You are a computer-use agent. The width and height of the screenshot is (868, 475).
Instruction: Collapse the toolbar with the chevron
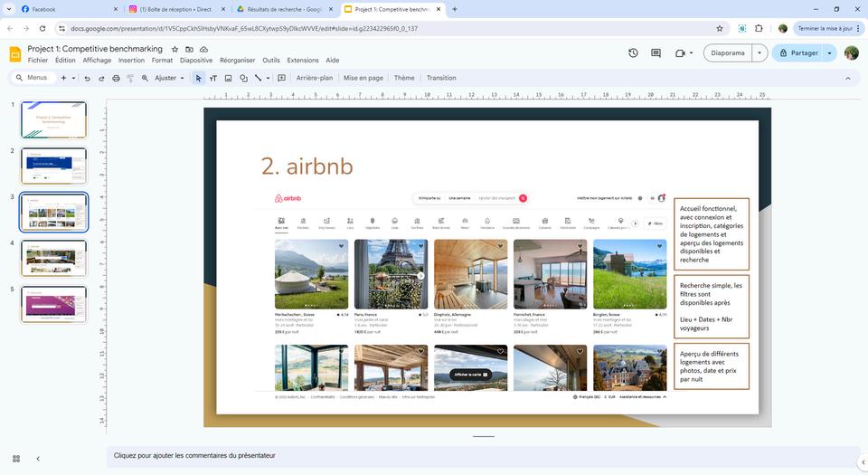coord(847,79)
